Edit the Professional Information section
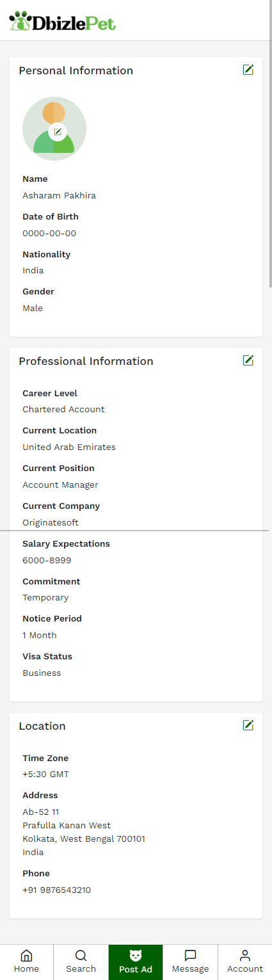 [x=248, y=360]
